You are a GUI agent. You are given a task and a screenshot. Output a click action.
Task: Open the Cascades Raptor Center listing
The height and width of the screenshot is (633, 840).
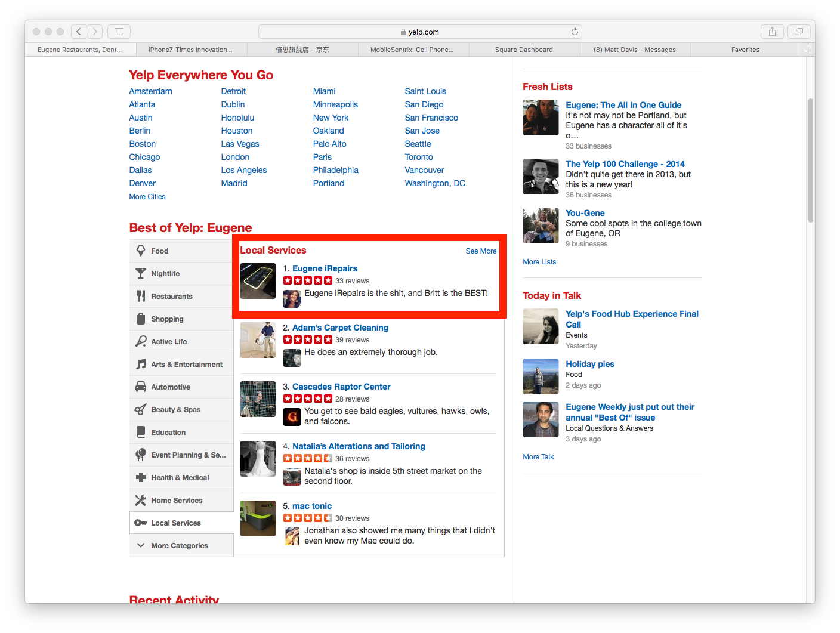[x=341, y=387]
